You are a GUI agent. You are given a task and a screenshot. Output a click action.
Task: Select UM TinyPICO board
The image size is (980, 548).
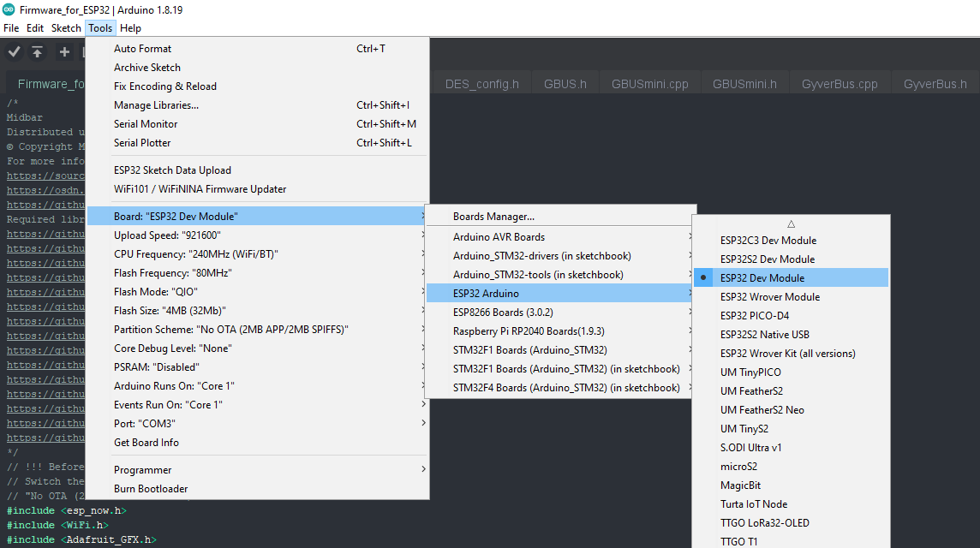[x=791, y=372]
